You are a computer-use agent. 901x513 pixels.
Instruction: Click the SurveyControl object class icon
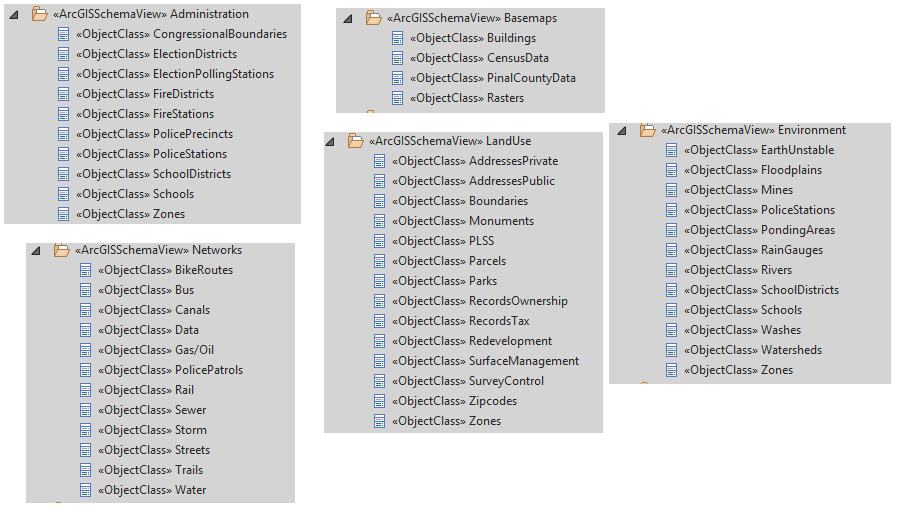(380, 381)
